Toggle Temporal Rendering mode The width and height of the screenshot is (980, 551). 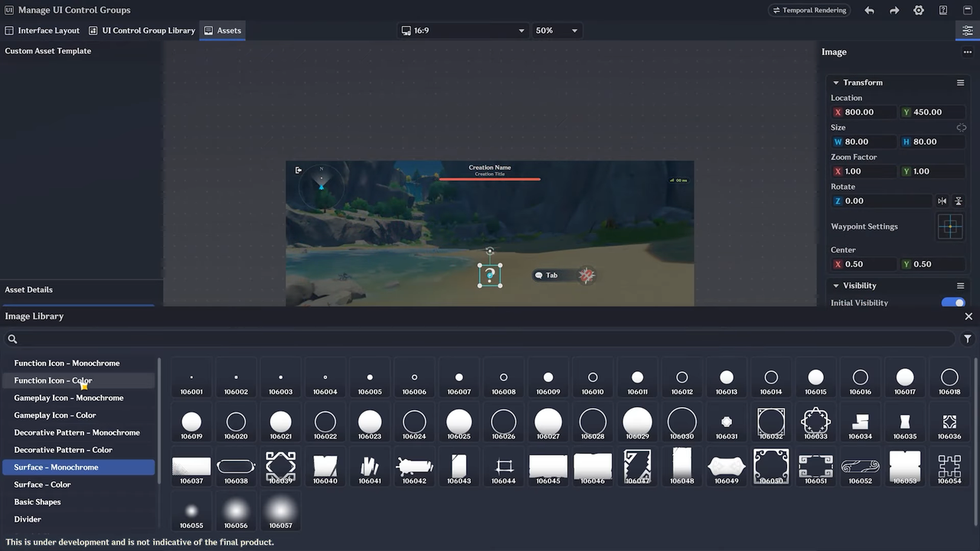click(810, 10)
